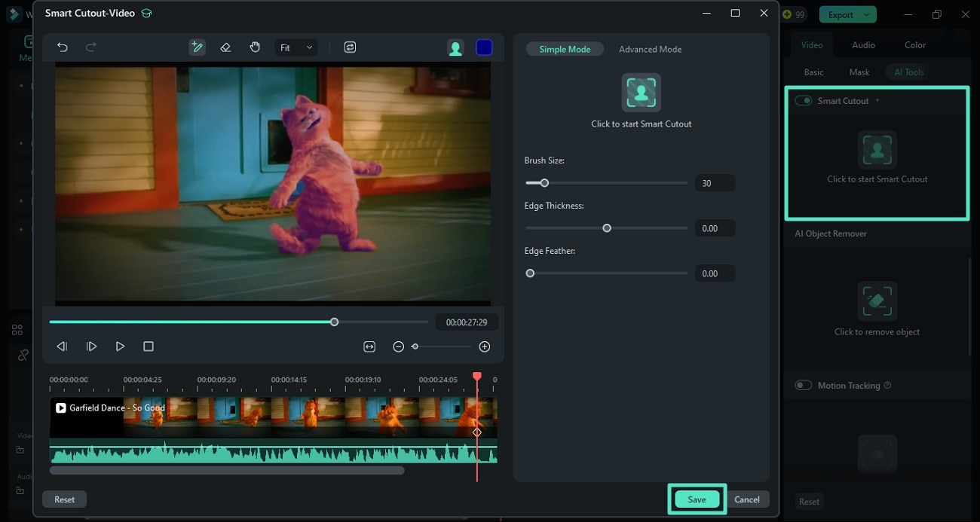
Task: Open the Video tab in properties panel
Action: pos(812,45)
